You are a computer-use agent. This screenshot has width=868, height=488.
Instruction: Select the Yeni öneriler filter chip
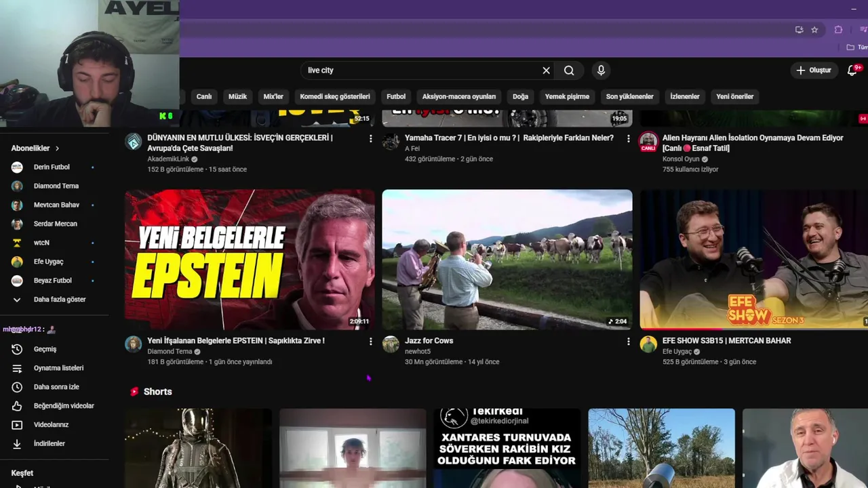735,96
